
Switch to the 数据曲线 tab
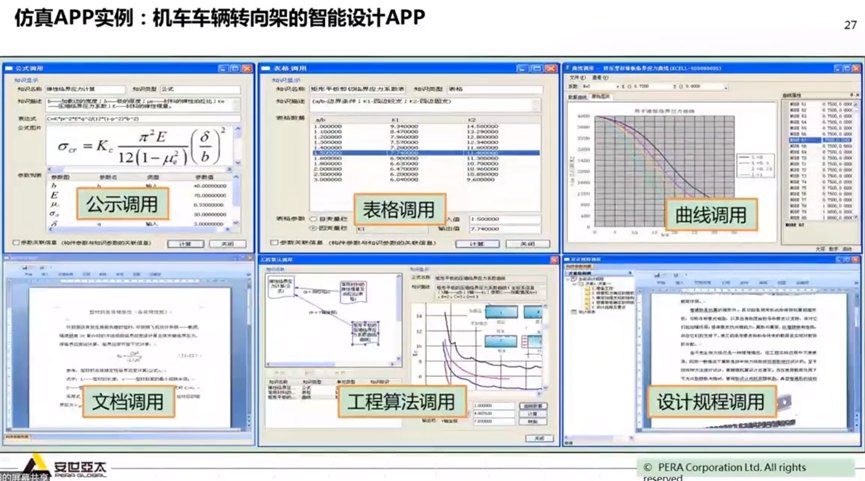click(x=578, y=96)
